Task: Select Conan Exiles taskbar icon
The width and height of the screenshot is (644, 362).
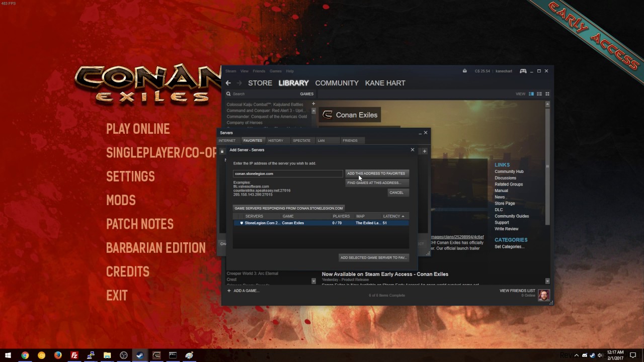Action: coord(156,355)
